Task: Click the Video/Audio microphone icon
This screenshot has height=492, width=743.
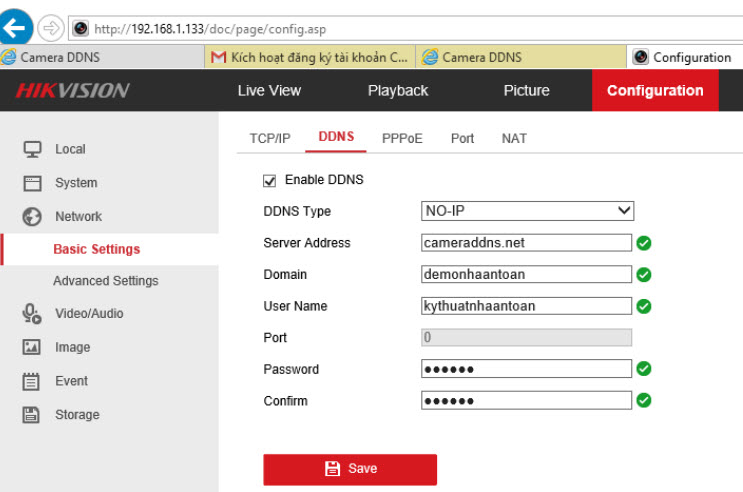Action: pyautogui.click(x=32, y=314)
